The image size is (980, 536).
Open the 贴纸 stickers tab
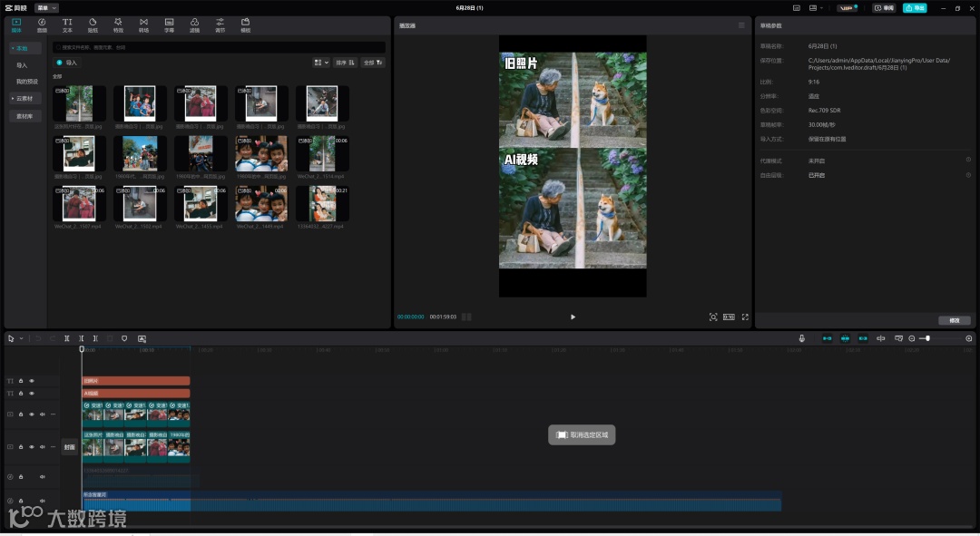click(93, 25)
